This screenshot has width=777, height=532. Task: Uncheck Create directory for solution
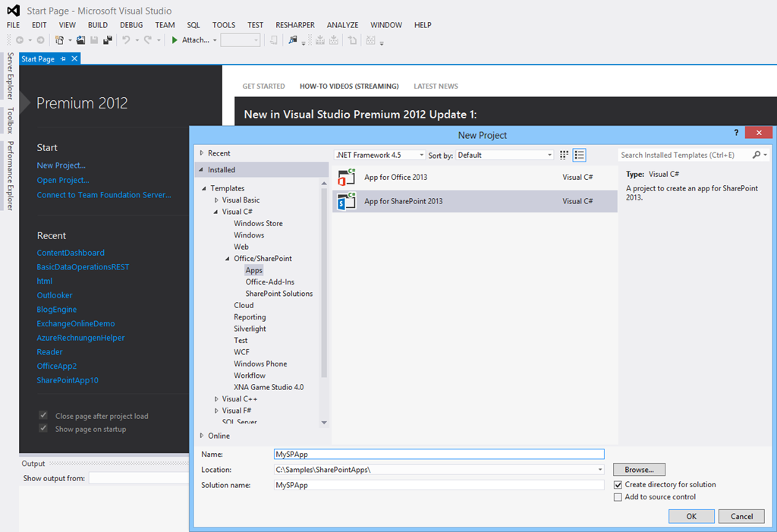pos(618,485)
